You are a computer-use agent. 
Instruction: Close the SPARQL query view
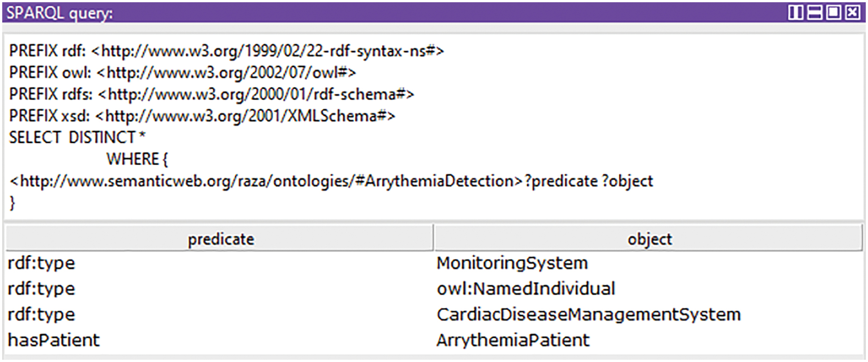[x=852, y=13]
